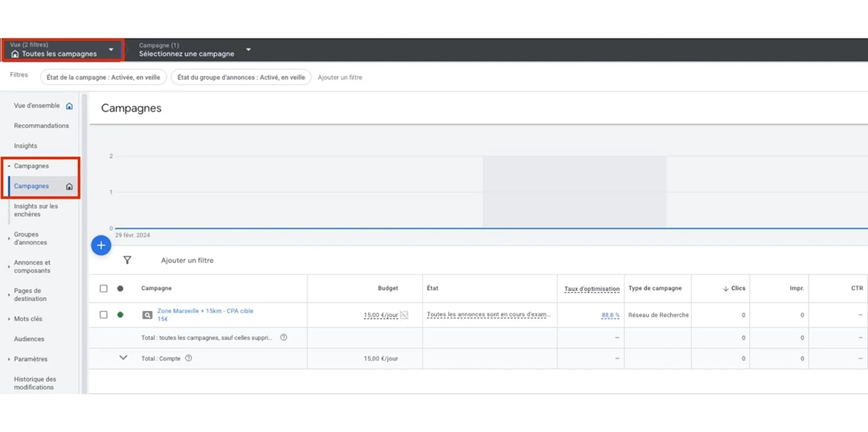Click the 15,00 €/jour value in Total : Compte row
The image size is (868, 432).
click(380, 358)
